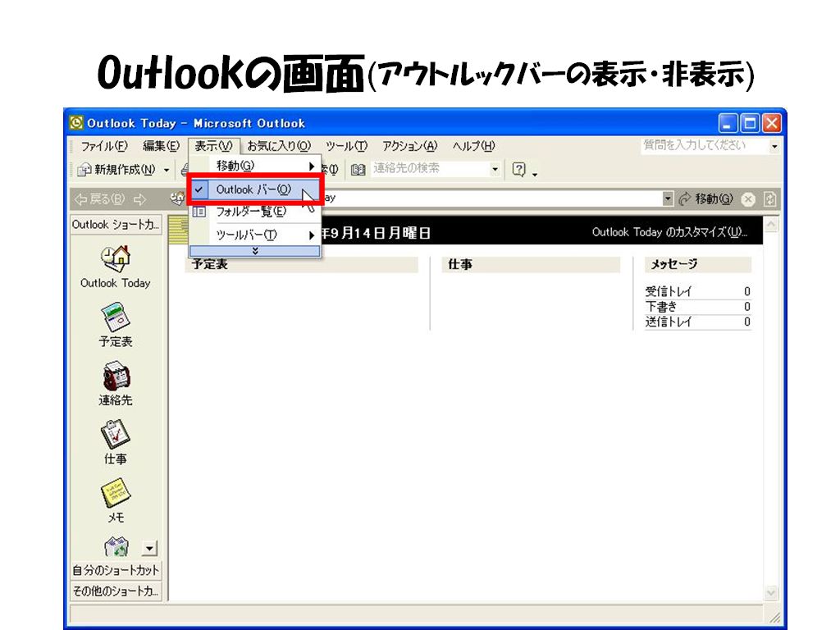Minimize the Outlook window
This screenshot has height=630, width=840.
[x=727, y=124]
